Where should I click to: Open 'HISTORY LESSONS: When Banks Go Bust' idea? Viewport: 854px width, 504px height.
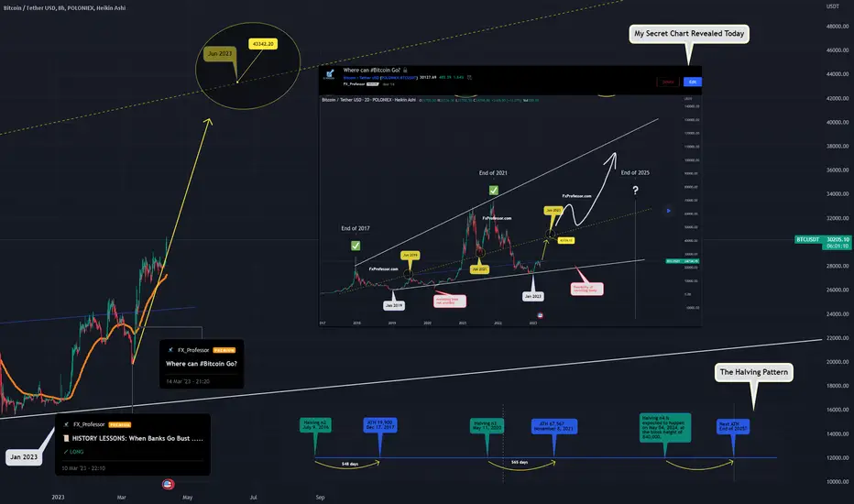coord(137,438)
